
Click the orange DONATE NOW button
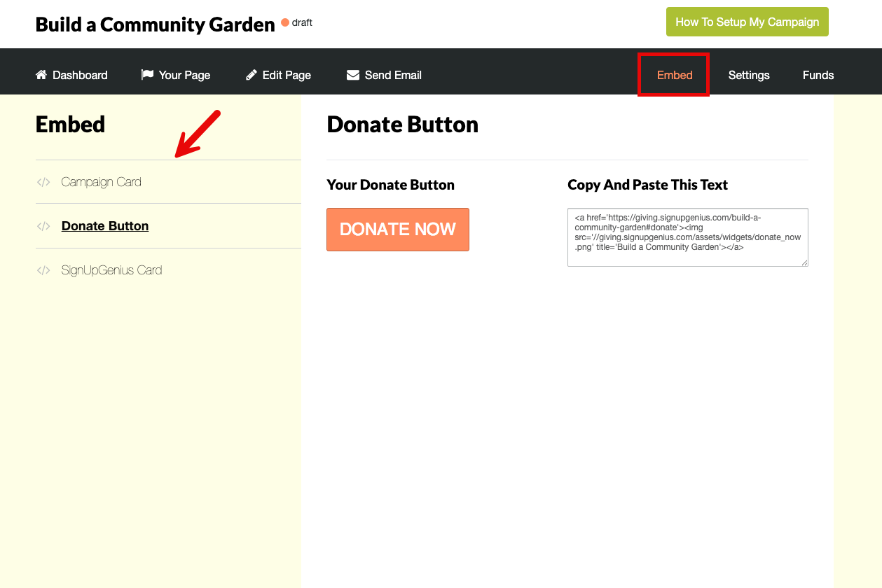(x=398, y=229)
